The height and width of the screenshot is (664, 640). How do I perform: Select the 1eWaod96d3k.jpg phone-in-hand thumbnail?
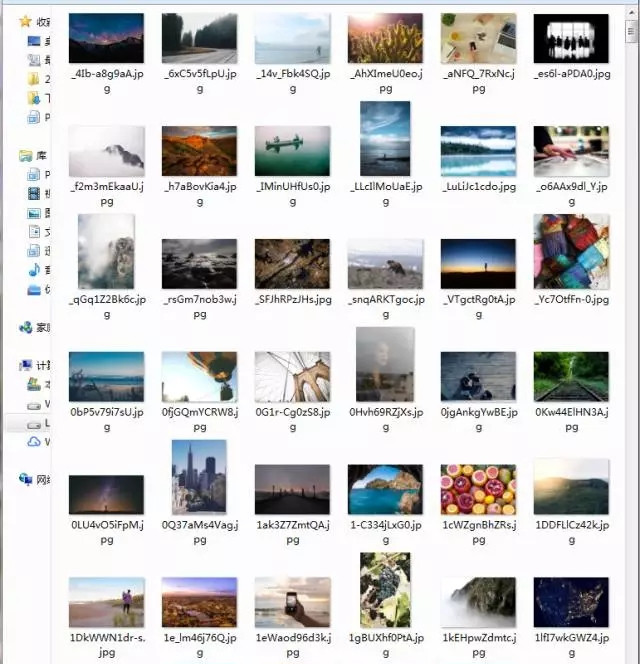coord(292,602)
